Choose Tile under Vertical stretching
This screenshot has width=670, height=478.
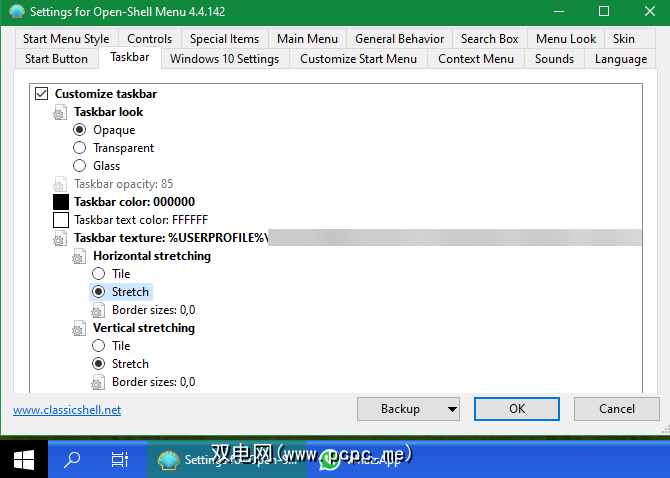tap(98, 346)
